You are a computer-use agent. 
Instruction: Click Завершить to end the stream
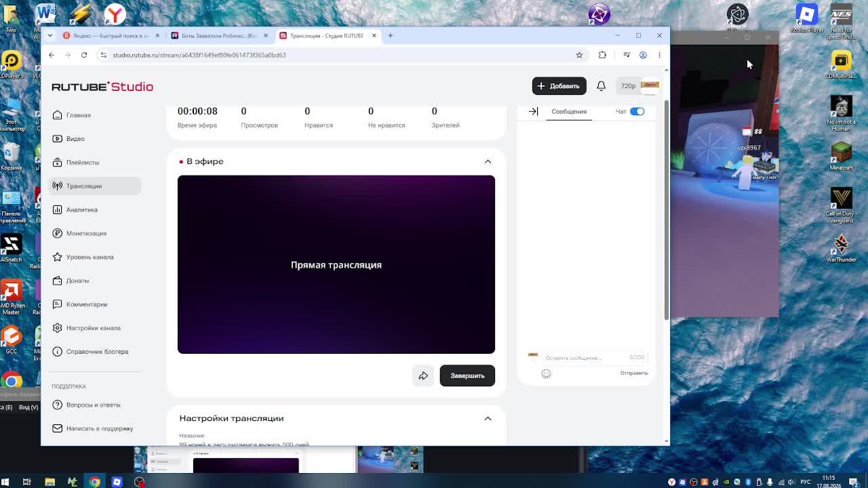coord(467,375)
